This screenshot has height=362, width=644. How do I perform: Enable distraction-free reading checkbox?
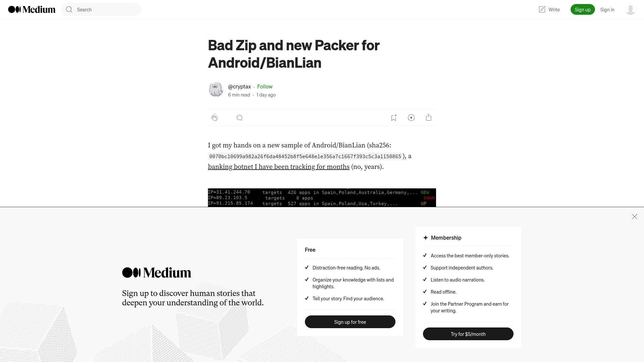307,267
